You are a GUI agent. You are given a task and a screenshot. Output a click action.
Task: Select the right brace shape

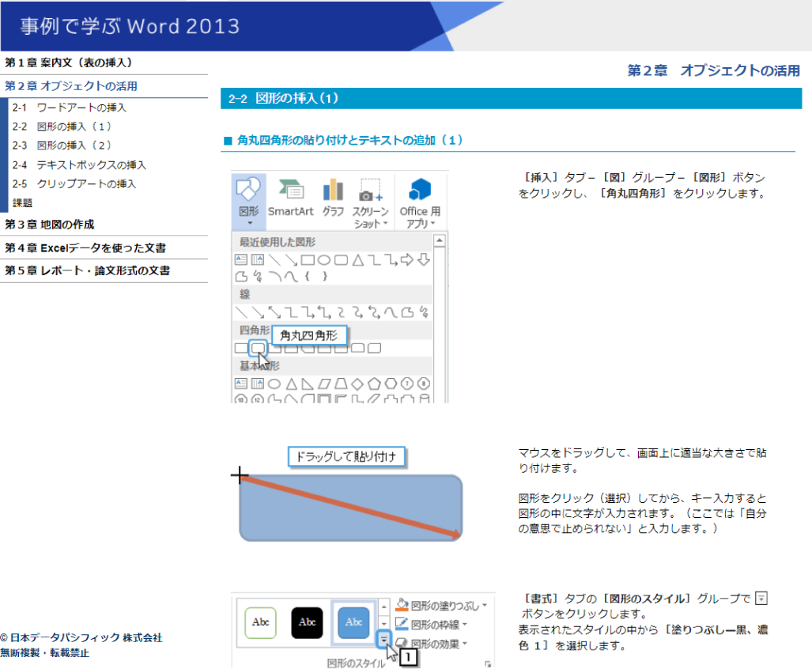[x=325, y=276]
